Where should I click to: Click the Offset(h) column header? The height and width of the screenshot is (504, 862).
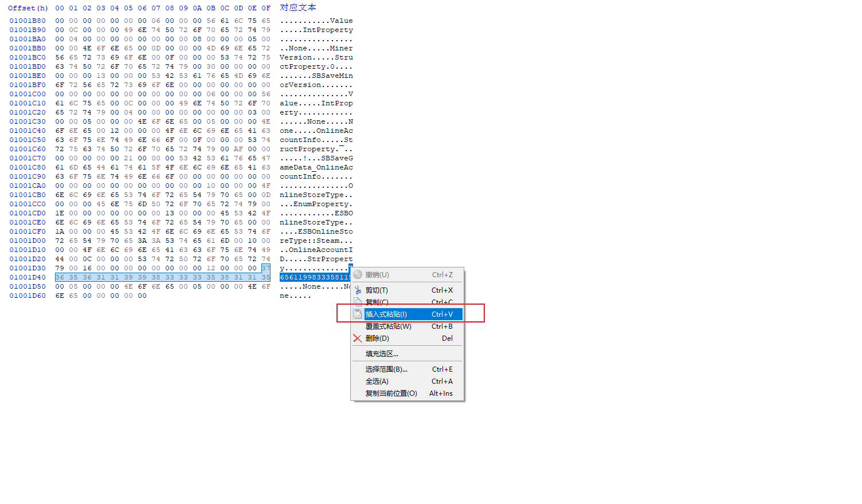(28, 8)
